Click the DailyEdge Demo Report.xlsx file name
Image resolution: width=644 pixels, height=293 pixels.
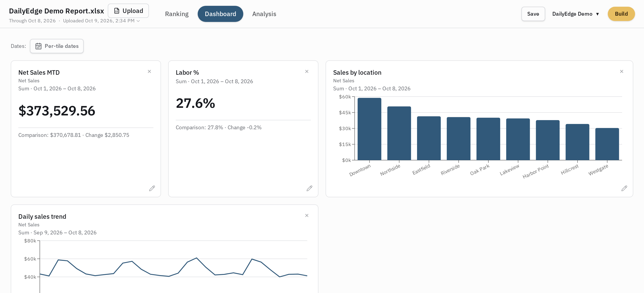57,11
